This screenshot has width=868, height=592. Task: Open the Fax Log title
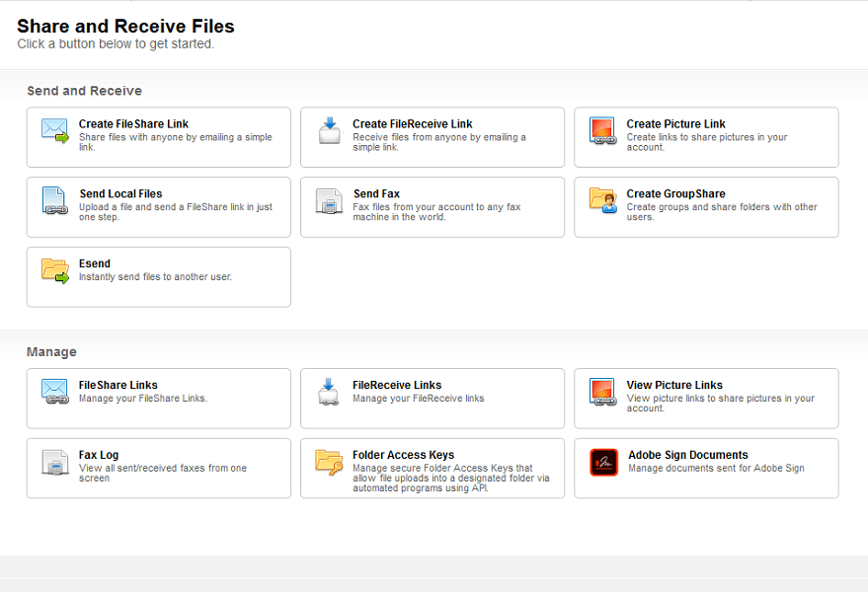tap(99, 455)
